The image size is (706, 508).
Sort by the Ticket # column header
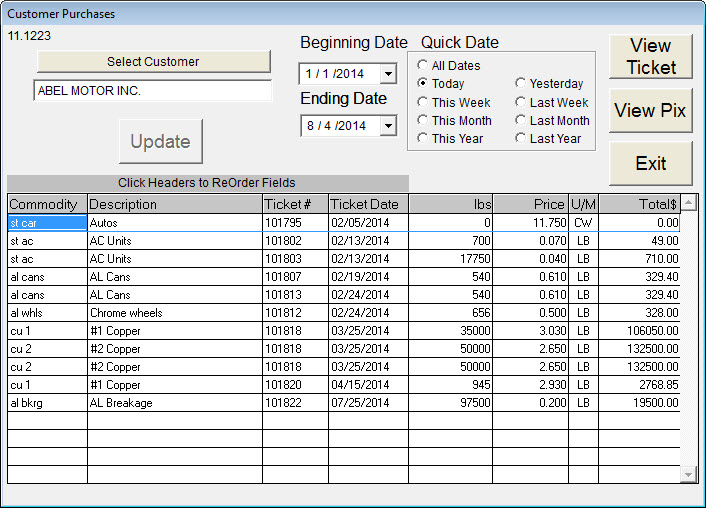[295, 204]
